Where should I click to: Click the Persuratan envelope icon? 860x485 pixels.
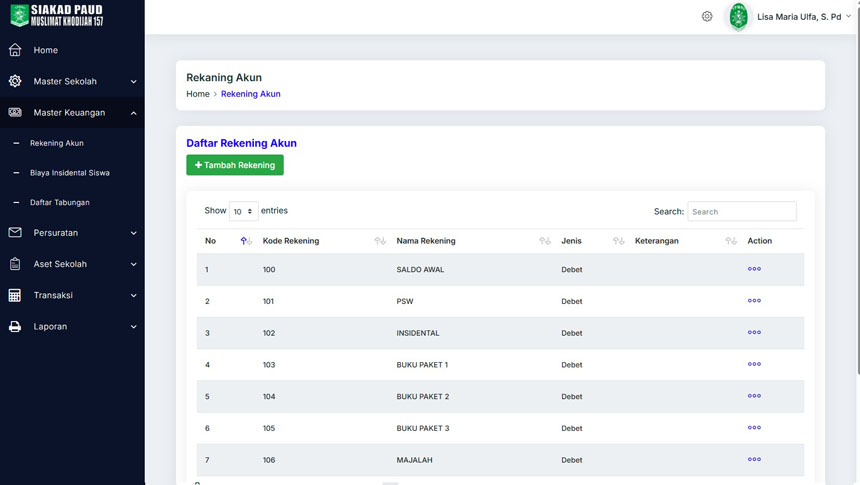(15, 233)
